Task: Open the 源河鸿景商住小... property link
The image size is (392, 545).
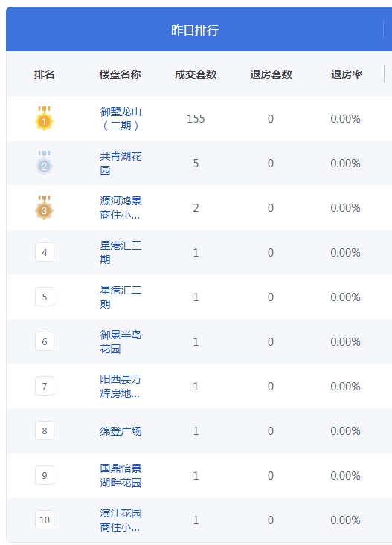Action: [x=121, y=208]
